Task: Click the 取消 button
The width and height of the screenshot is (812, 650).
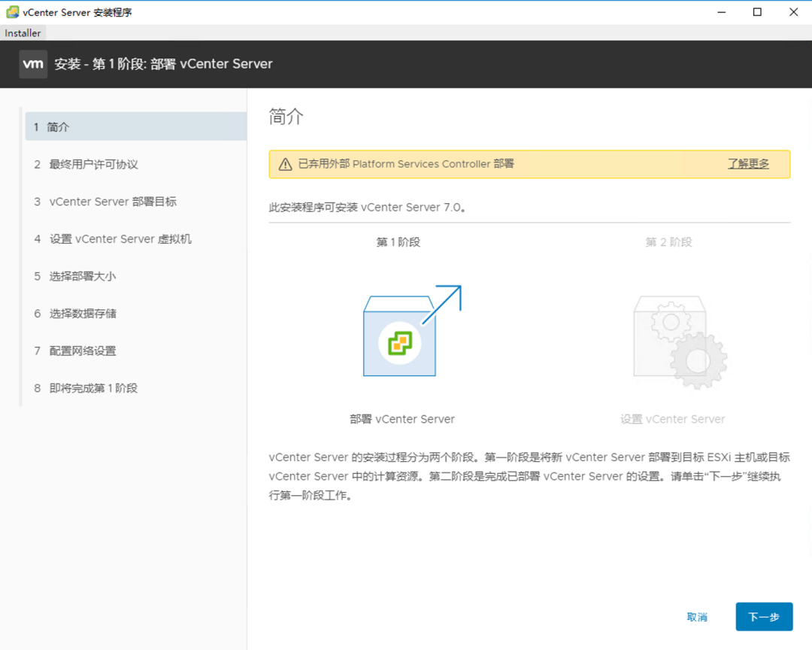Action: (697, 617)
